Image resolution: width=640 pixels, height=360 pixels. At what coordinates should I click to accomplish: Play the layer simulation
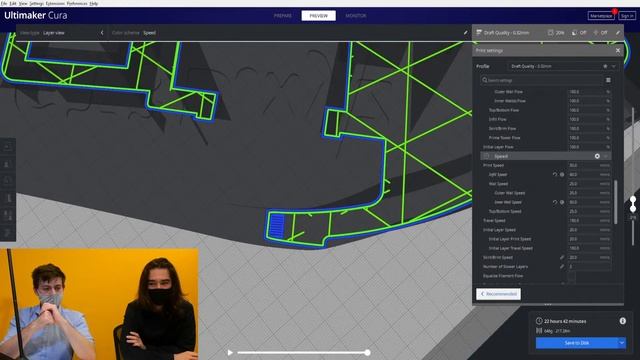pos(230,352)
